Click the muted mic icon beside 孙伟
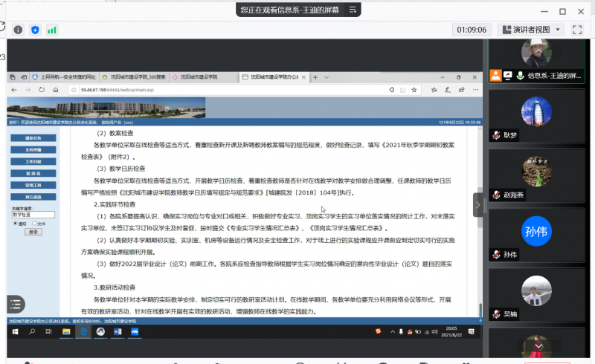The height and width of the screenshot is (364, 595). (x=496, y=254)
